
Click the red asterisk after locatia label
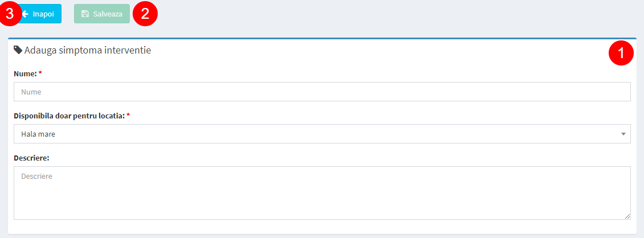(x=128, y=116)
